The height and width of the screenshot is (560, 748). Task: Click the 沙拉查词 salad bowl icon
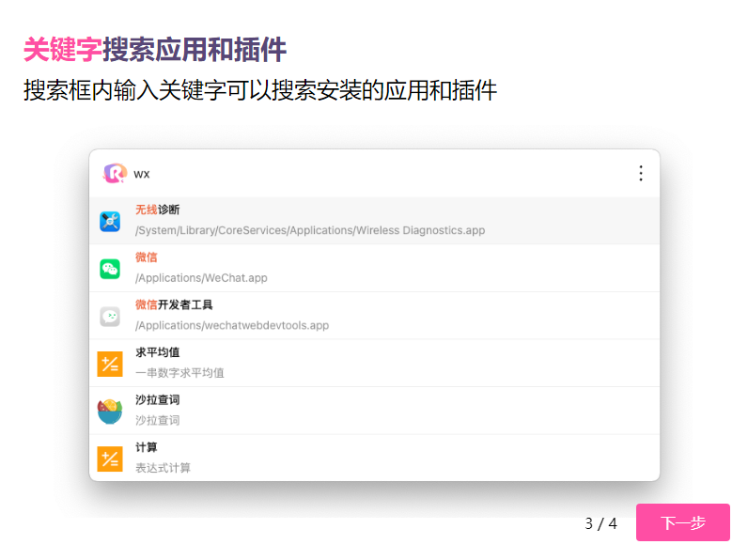(x=110, y=412)
